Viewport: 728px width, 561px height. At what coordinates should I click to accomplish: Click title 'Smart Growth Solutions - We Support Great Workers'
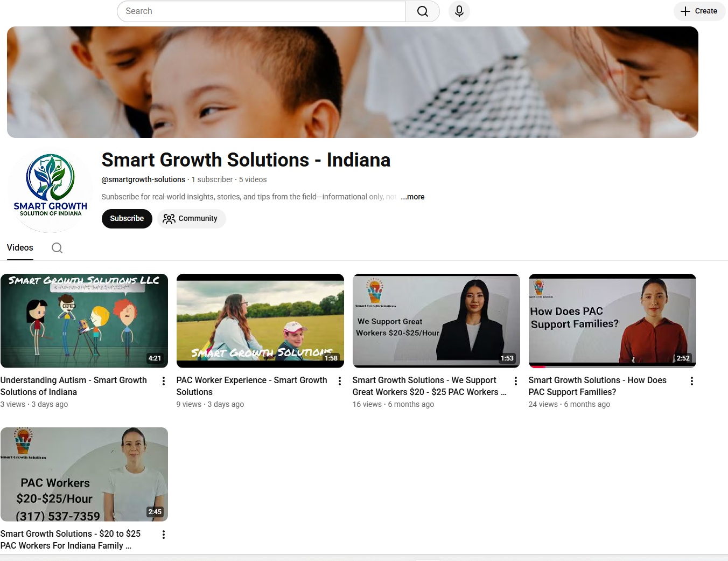tap(430, 386)
